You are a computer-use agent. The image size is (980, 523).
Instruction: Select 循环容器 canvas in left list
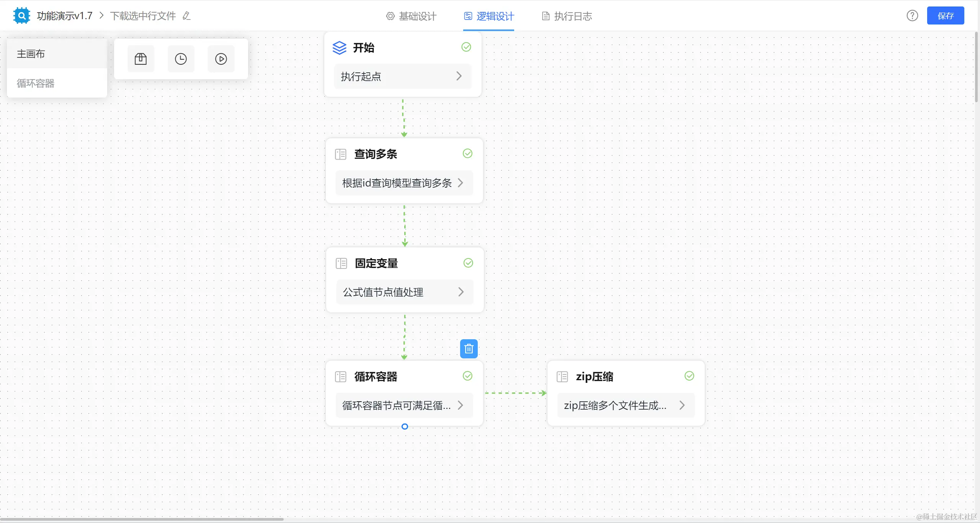click(x=36, y=83)
